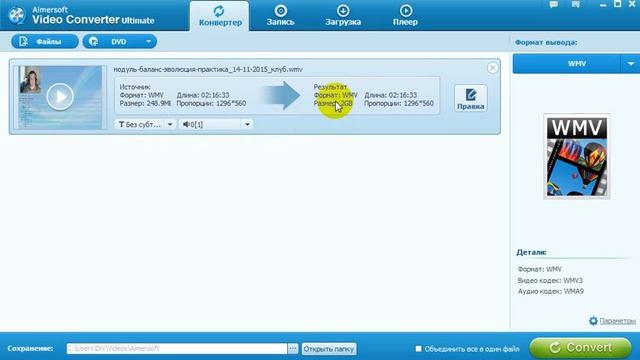
Task: Expand the output format dropdown arrow
Action: click(631, 64)
